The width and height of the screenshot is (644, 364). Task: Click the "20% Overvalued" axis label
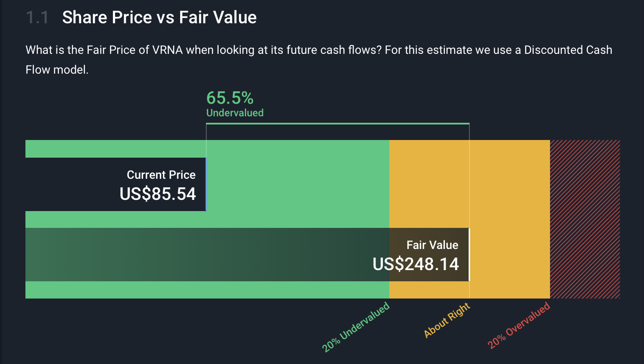tap(519, 325)
